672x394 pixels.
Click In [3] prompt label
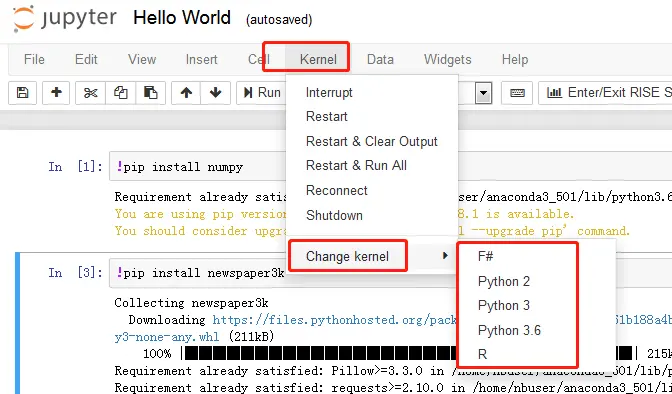coord(75,273)
